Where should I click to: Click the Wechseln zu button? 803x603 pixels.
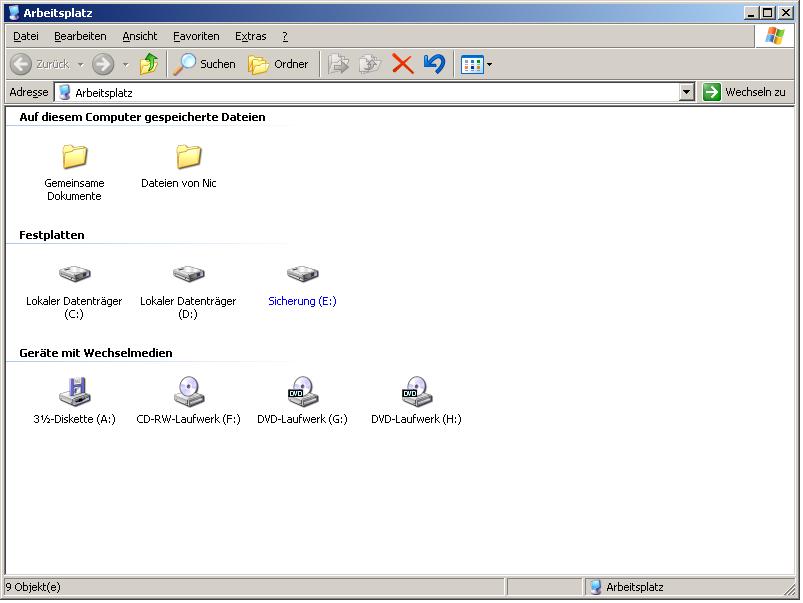(x=744, y=92)
